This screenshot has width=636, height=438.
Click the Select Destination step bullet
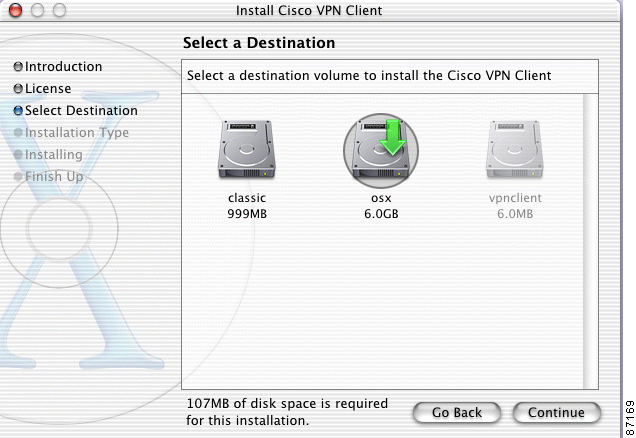tap(18, 111)
